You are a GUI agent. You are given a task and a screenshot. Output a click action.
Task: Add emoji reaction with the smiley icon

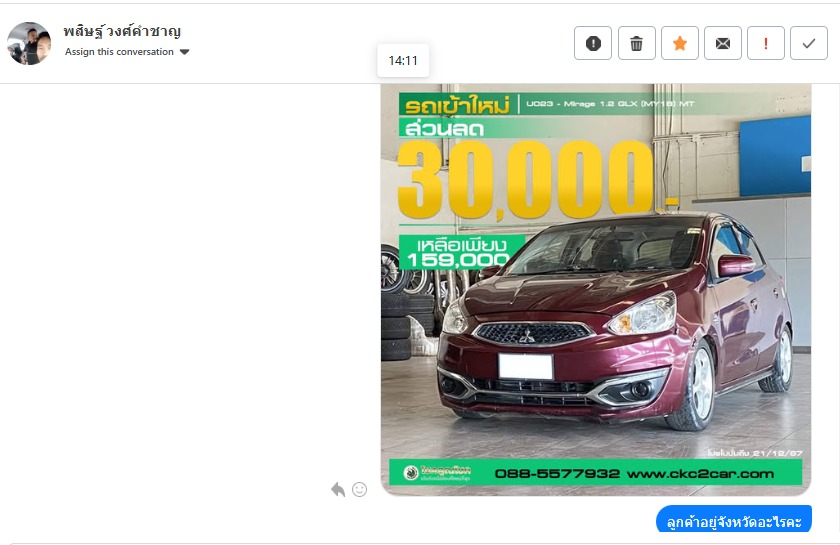[359, 489]
